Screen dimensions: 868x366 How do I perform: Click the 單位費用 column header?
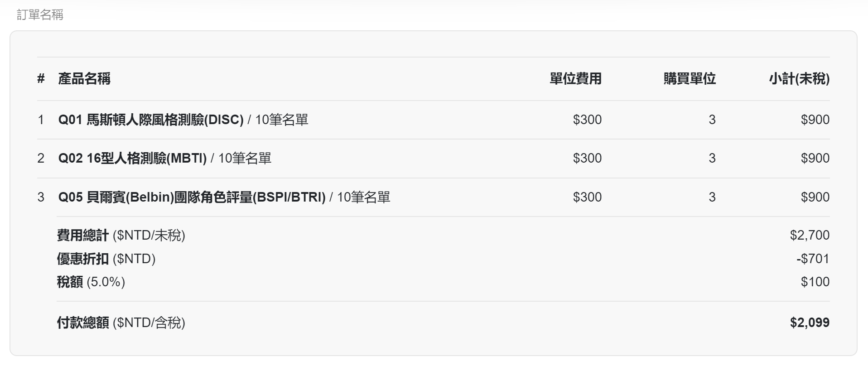click(x=575, y=79)
